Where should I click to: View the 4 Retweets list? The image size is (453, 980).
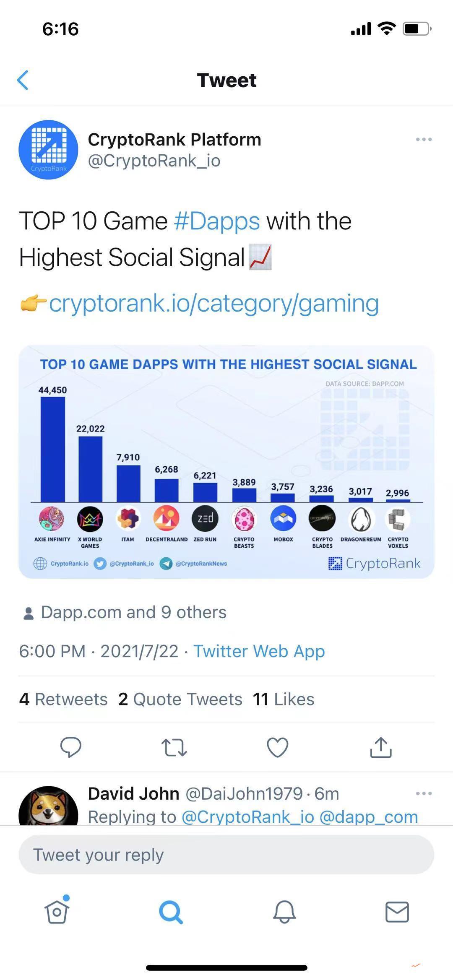click(63, 698)
